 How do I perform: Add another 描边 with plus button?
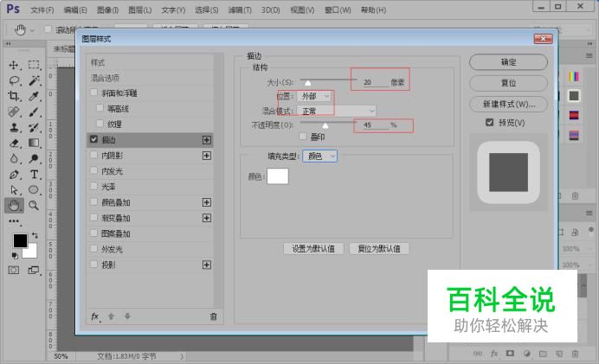[x=207, y=140]
